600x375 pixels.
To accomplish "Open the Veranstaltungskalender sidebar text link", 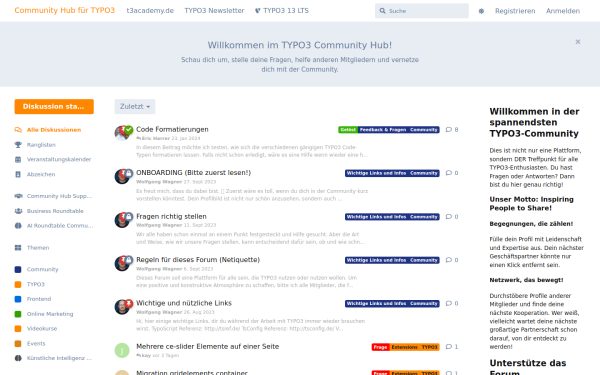I will click(59, 159).
